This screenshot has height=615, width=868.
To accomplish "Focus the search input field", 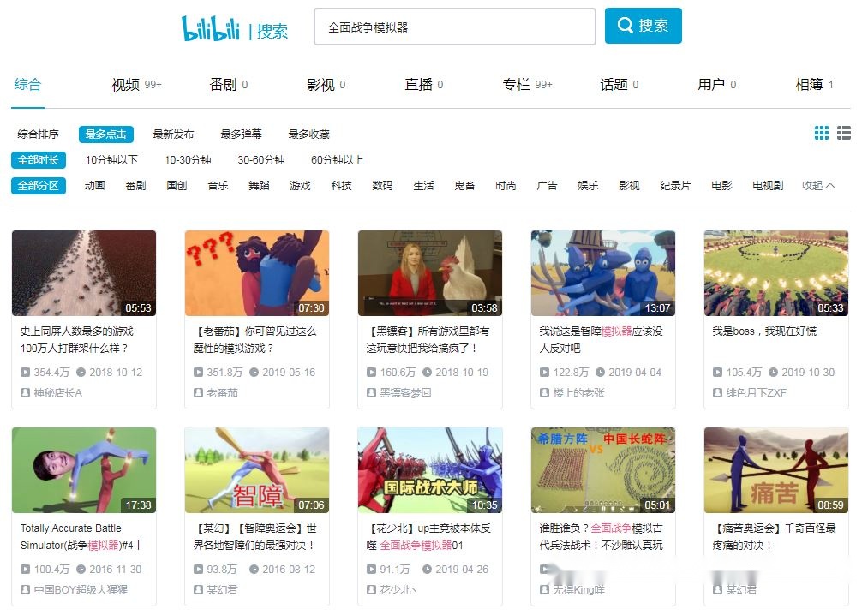I will point(454,26).
